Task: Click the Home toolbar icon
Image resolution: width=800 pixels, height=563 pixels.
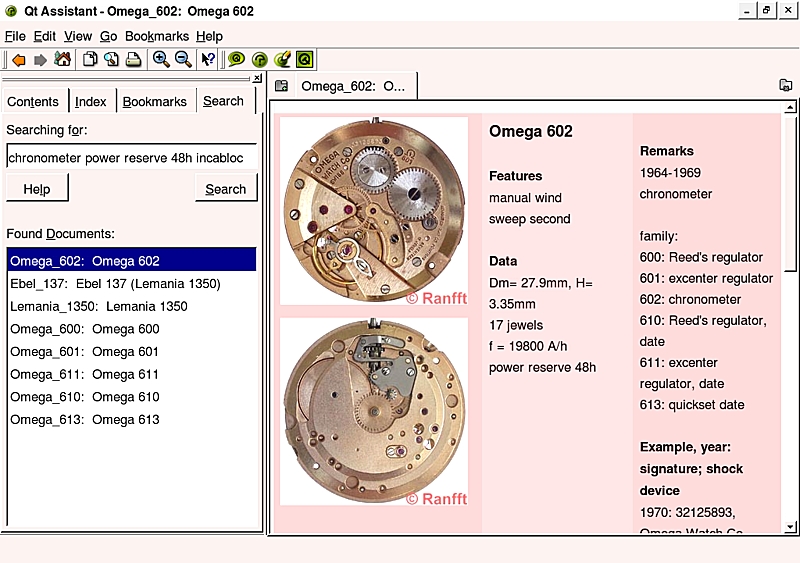Action: [62, 60]
